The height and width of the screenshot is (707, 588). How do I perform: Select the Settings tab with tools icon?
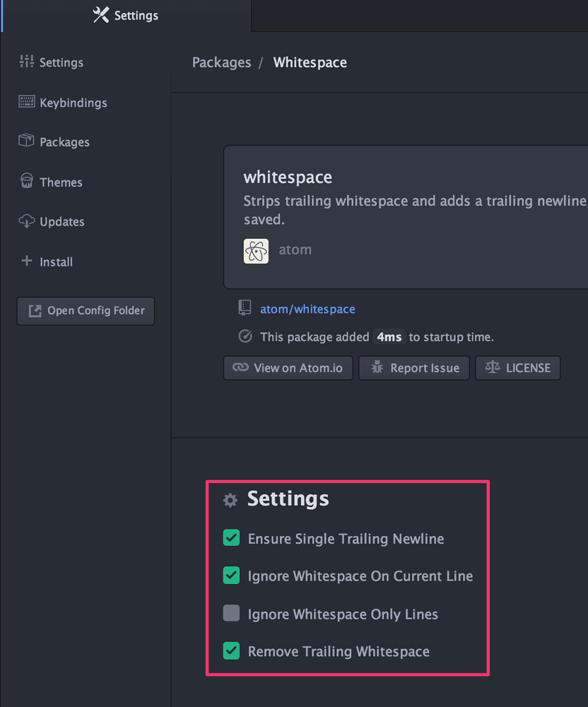(x=126, y=16)
